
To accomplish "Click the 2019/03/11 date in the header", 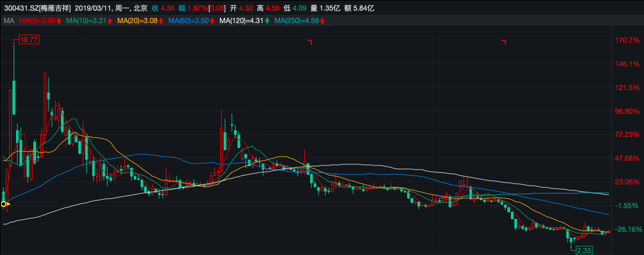I will click(x=94, y=8).
